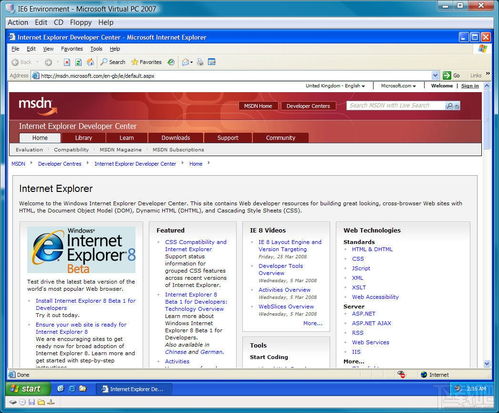Switch to the Downloads tab
Screen dimensions: 499x413
coord(176,138)
